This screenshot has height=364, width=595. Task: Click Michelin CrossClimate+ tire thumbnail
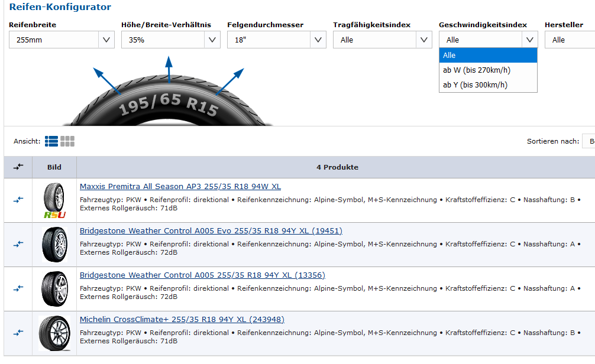[54, 333]
